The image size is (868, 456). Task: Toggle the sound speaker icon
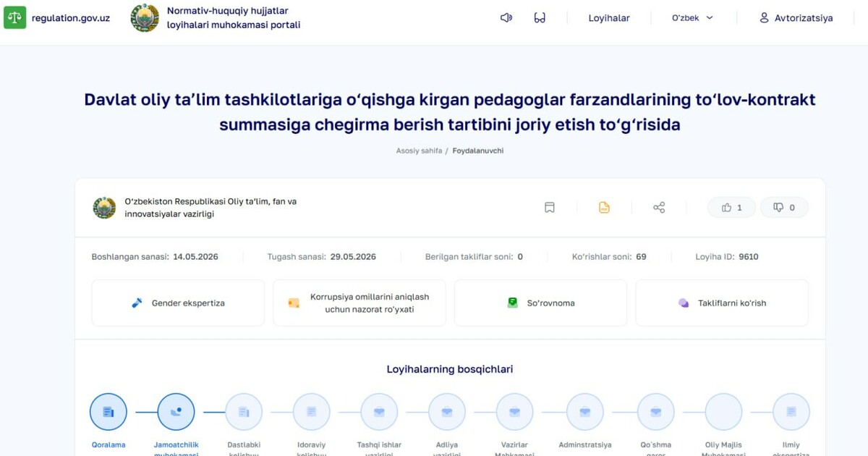[x=506, y=18]
